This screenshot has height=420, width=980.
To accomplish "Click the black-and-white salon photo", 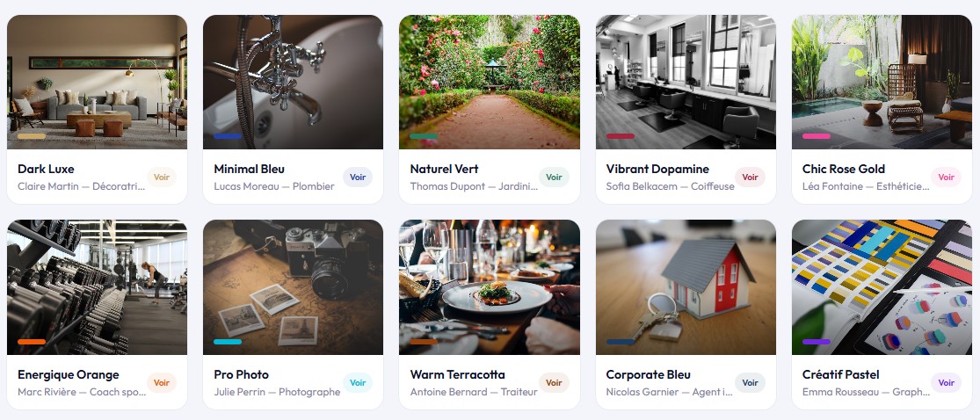I will [686, 82].
